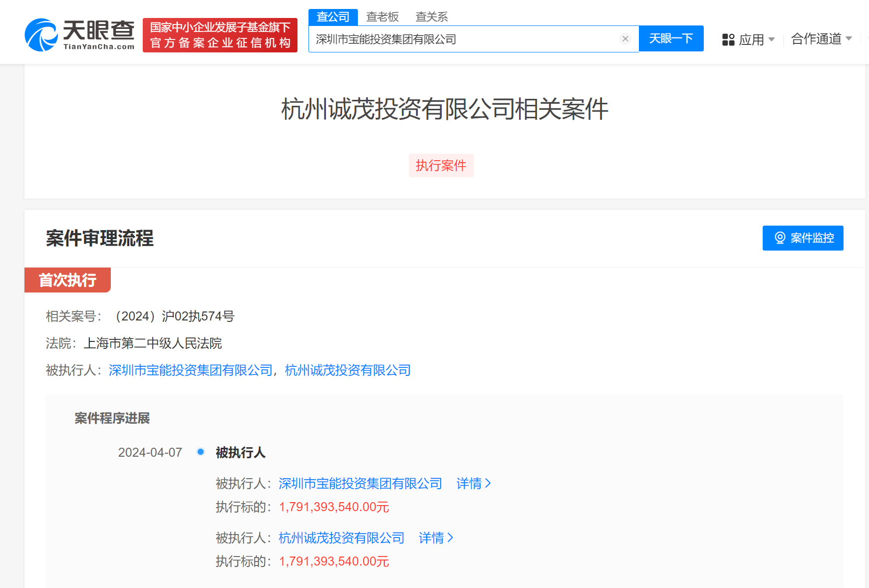Click the apps grid icon
Image resolution: width=869 pixels, height=588 pixels.
728,39
